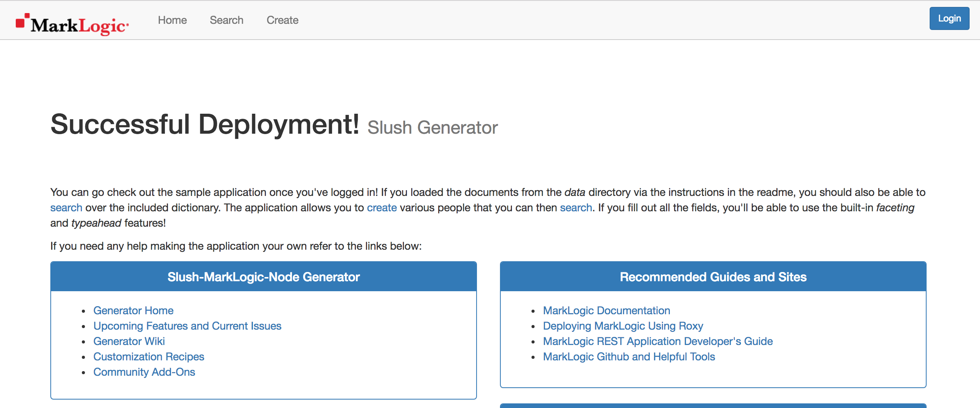Click the Slush-MarkLogic-Node Generator panel heading
The height and width of the screenshot is (408, 980).
coord(264,277)
